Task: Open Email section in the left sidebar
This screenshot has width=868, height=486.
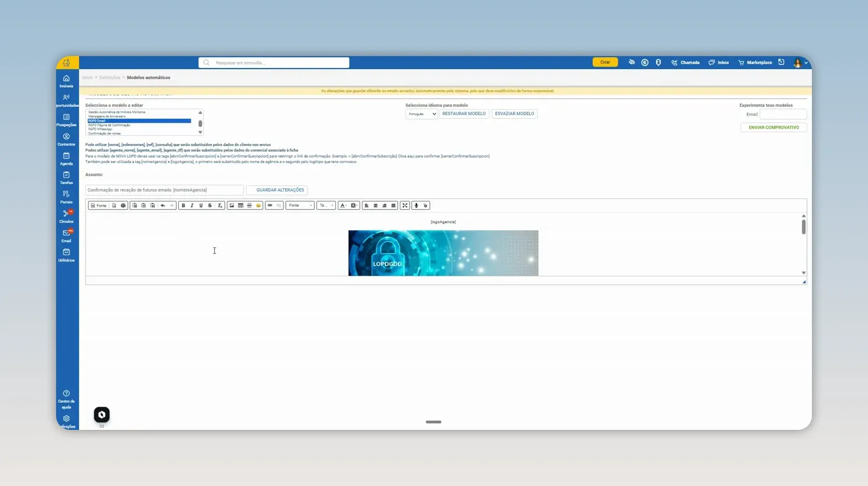Action: point(66,236)
